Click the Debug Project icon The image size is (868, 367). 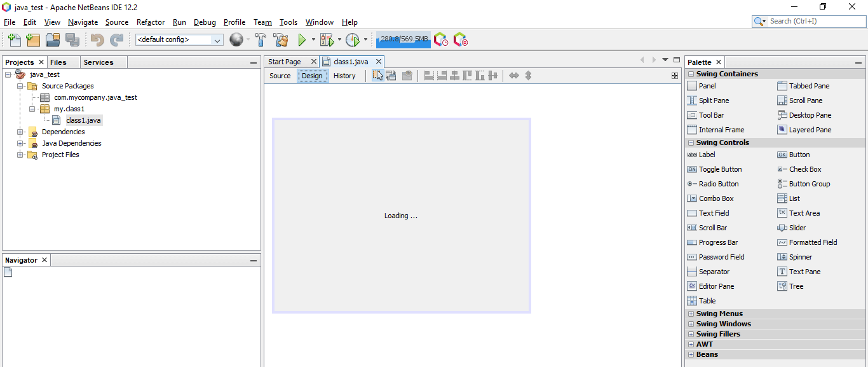[x=327, y=40]
